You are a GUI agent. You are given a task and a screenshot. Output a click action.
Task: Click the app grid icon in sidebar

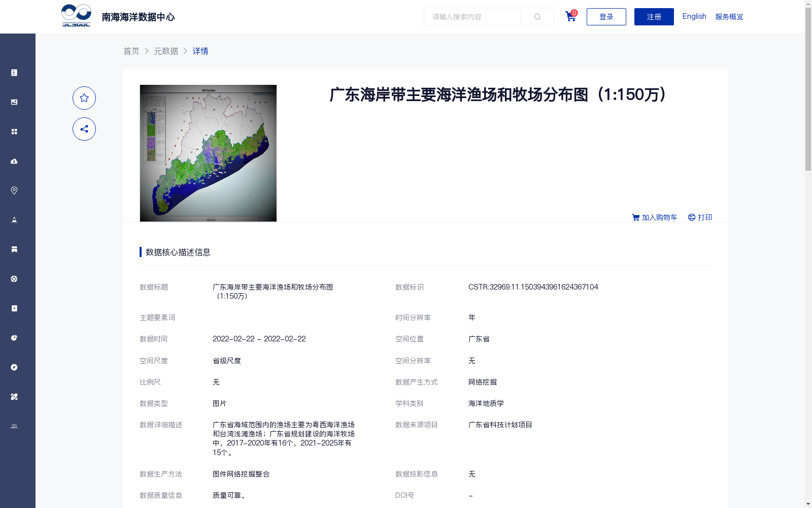click(x=14, y=131)
